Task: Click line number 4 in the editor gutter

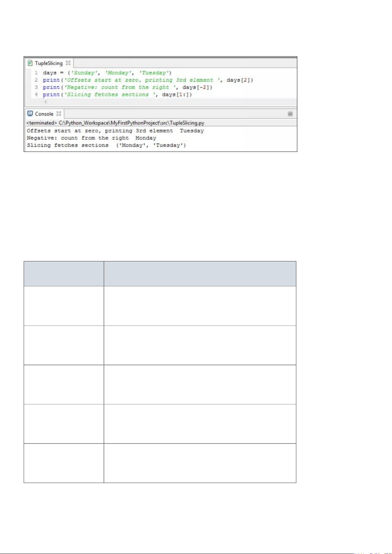Action: click(36, 94)
